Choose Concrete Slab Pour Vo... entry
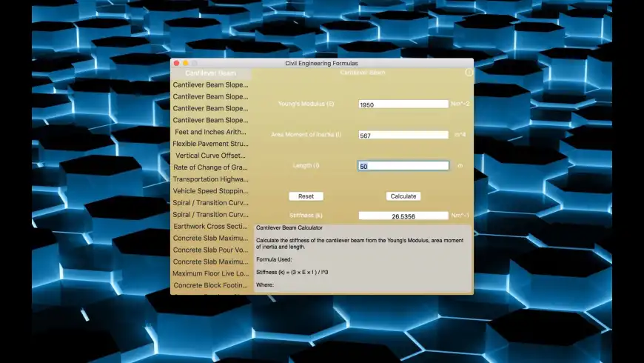 211,250
